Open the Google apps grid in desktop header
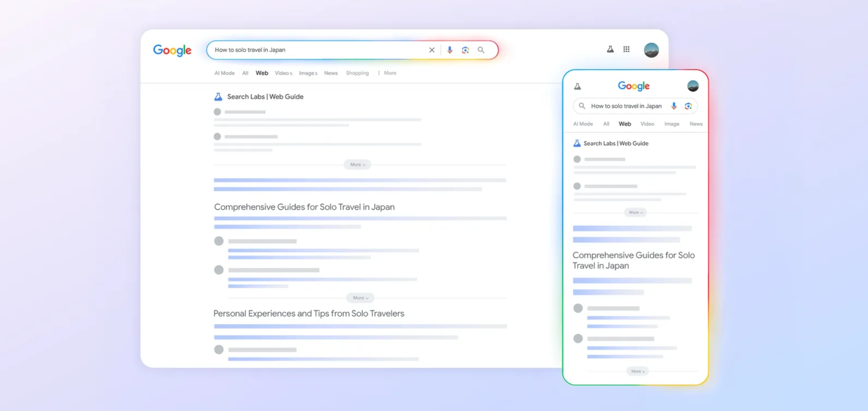Screen dimensions: 868x411 (x=626, y=49)
